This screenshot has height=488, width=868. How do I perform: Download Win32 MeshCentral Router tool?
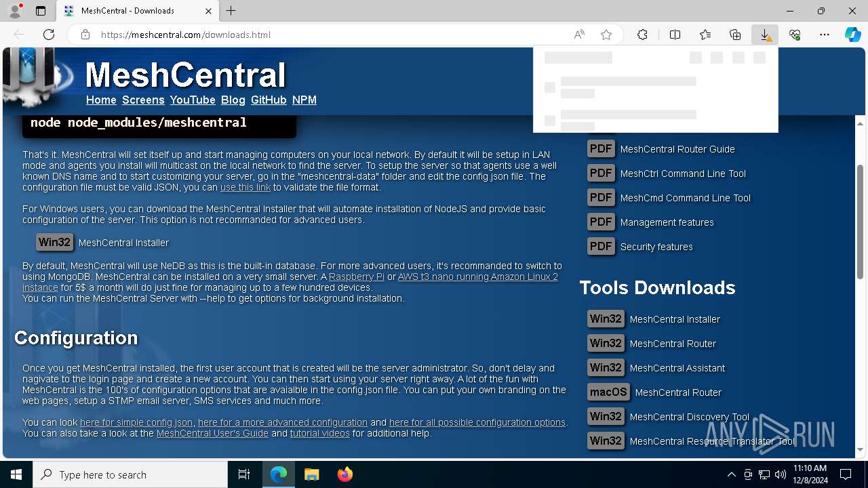pos(606,343)
